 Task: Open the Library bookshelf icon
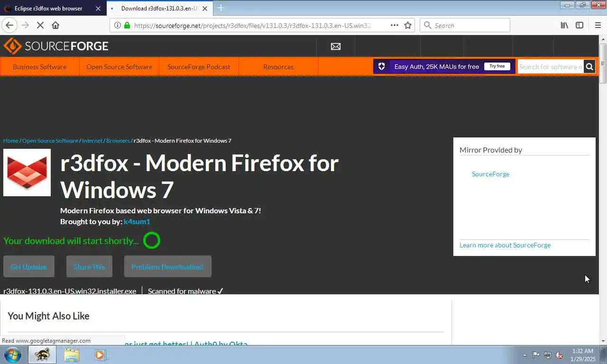(x=564, y=26)
